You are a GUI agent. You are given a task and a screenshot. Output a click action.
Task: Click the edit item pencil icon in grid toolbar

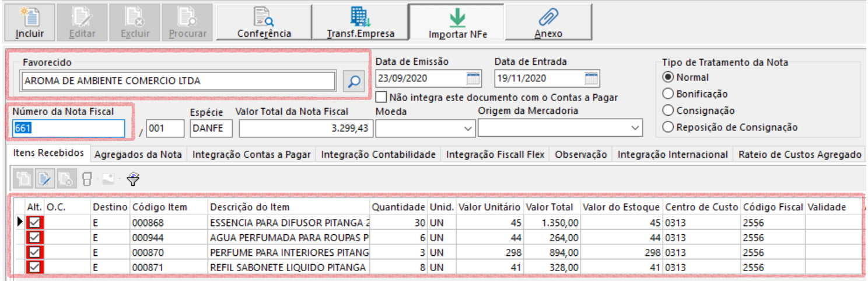coord(44,179)
